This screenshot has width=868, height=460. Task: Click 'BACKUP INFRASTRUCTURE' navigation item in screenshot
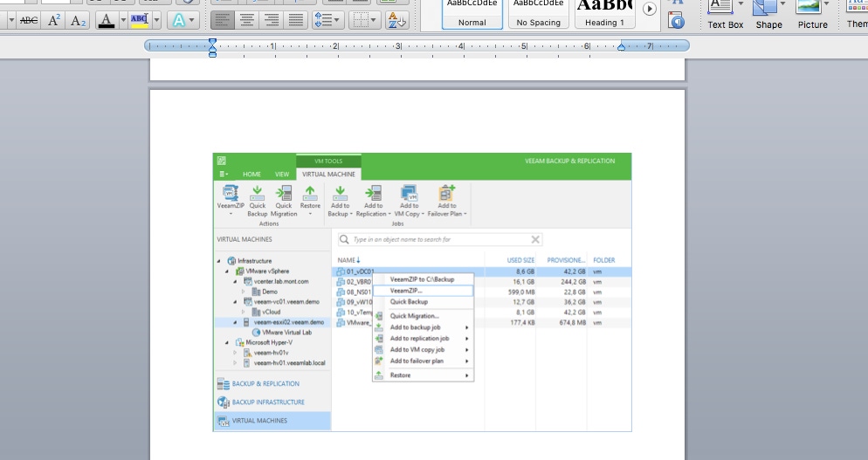point(268,402)
